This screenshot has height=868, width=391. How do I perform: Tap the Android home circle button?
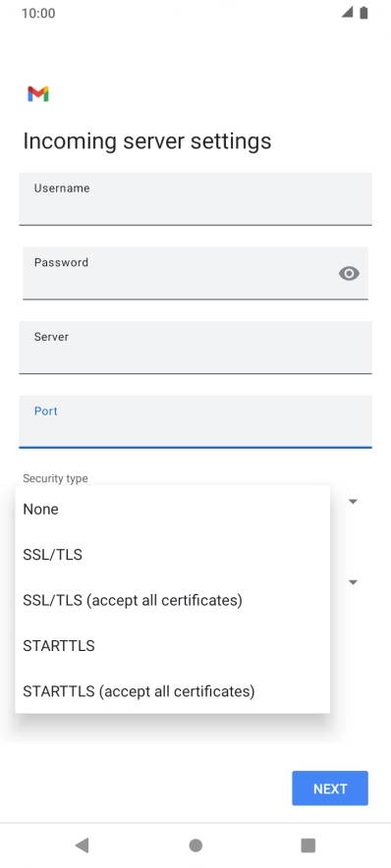[x=195, y=845]
